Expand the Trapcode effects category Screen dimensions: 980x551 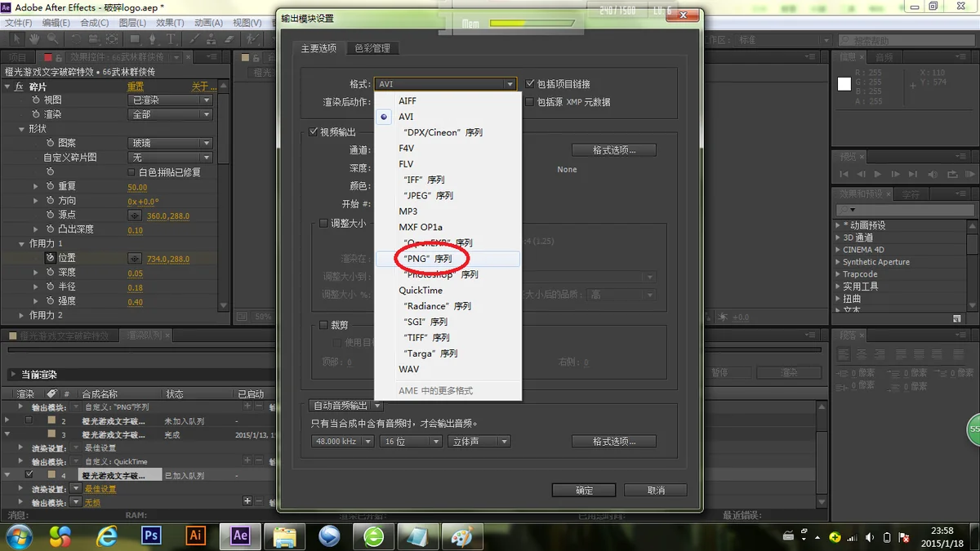coord(838,274)
